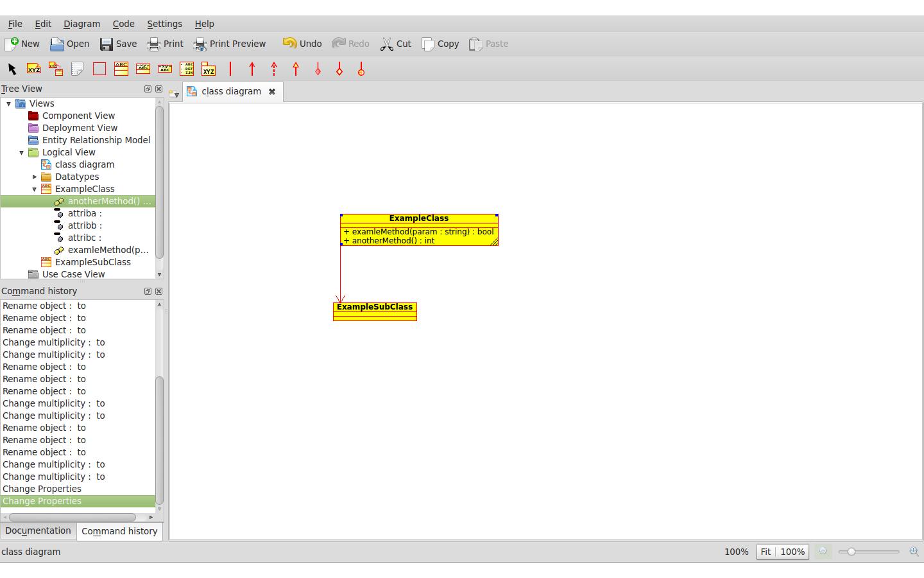The image size is (924, 578).
Task: Pick the Composition relationship tool
Action: (x=318, y=69)
